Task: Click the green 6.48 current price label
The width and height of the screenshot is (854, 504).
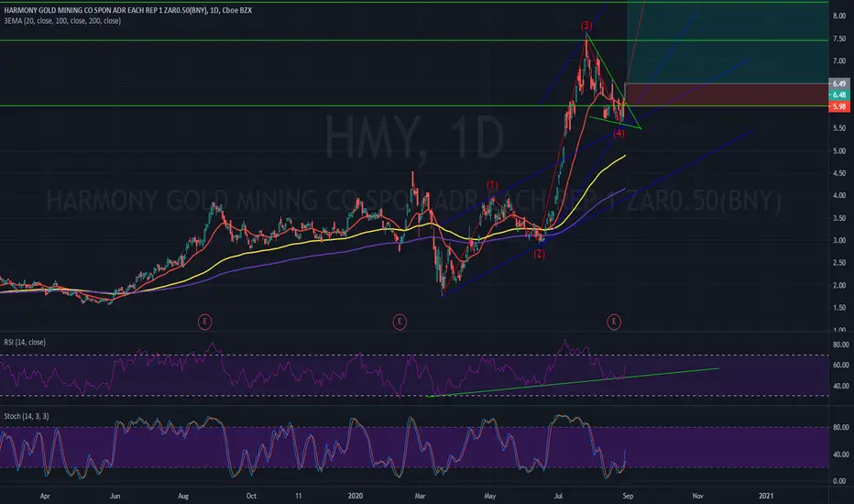Action: point(839,94)
